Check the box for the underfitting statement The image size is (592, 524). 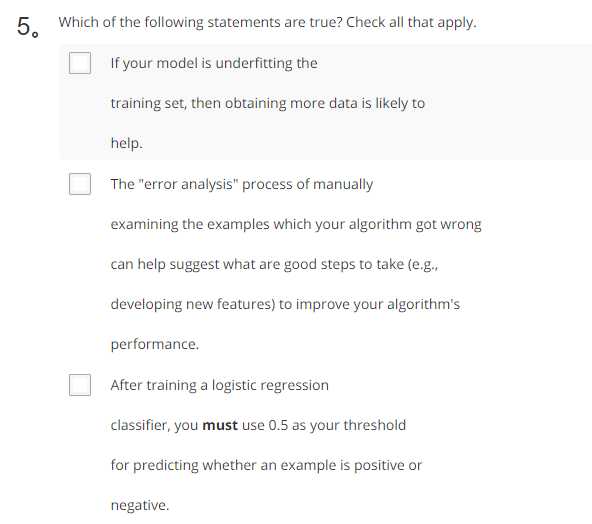[x=80, y=63]
